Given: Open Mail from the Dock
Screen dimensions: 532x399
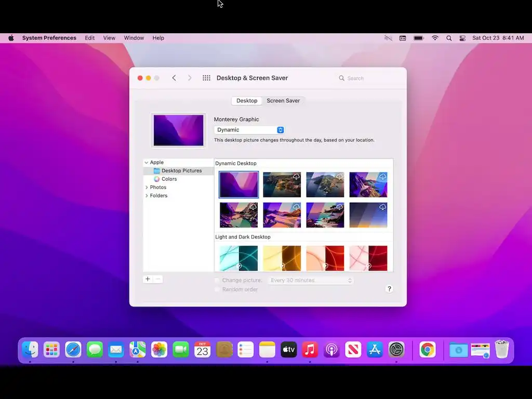Looking at the screenshot, I should click(116, 350).
